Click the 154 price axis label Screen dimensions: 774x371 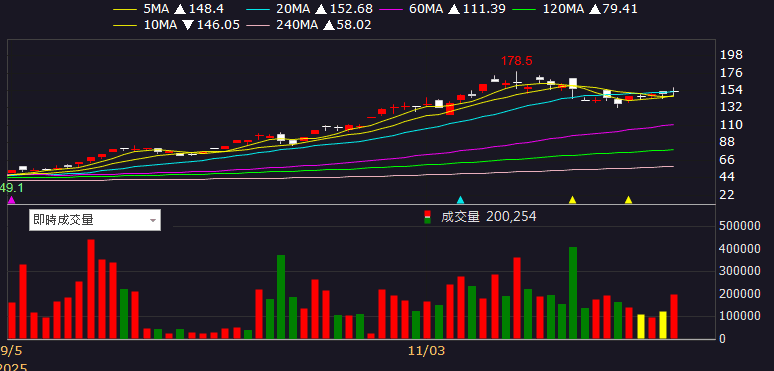[x=732, y=90]
